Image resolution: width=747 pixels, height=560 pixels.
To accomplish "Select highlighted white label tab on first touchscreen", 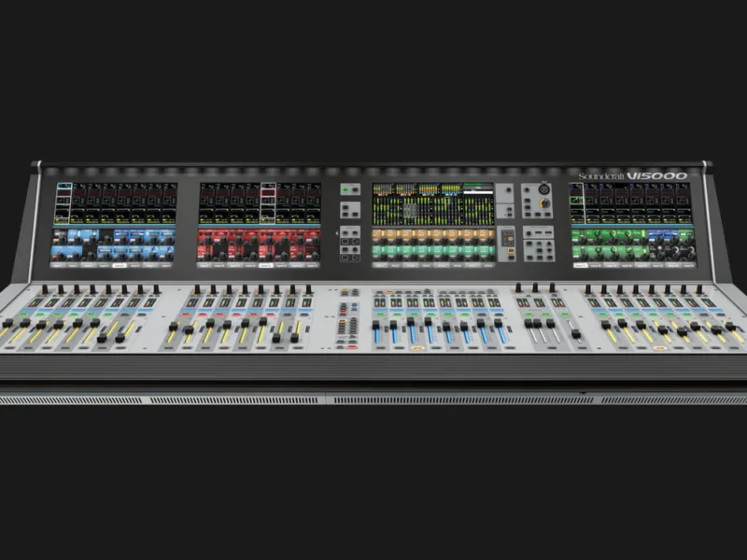I will click(x=120, y=265).
